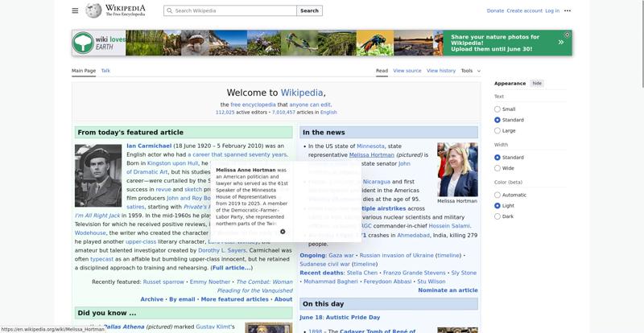Click the Nicaragua link

(x=377, y=182)
